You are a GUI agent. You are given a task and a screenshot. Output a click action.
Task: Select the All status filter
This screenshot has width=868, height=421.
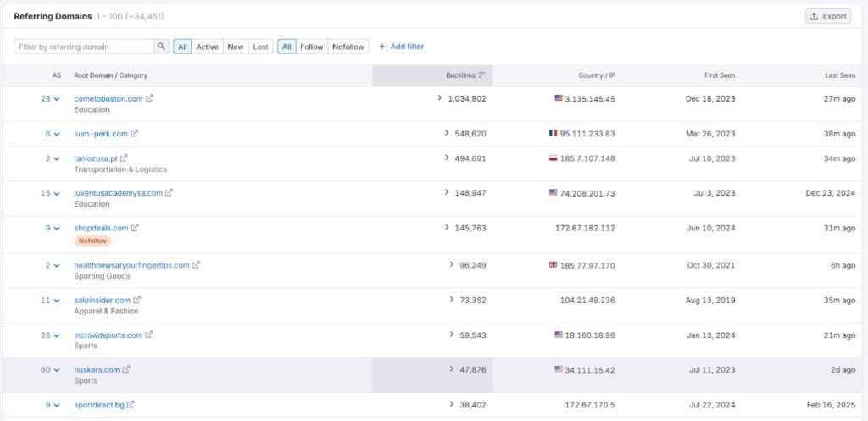182,47
